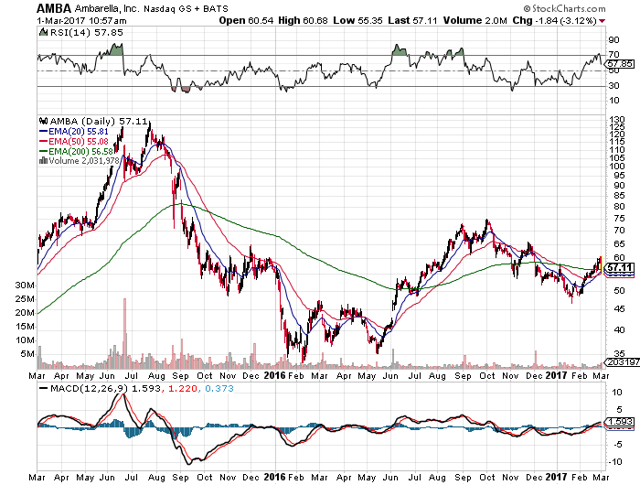640x485 pixels.
Task: Click the 'AMBA (Daily) 57.11' legend label
Action: 98,121
